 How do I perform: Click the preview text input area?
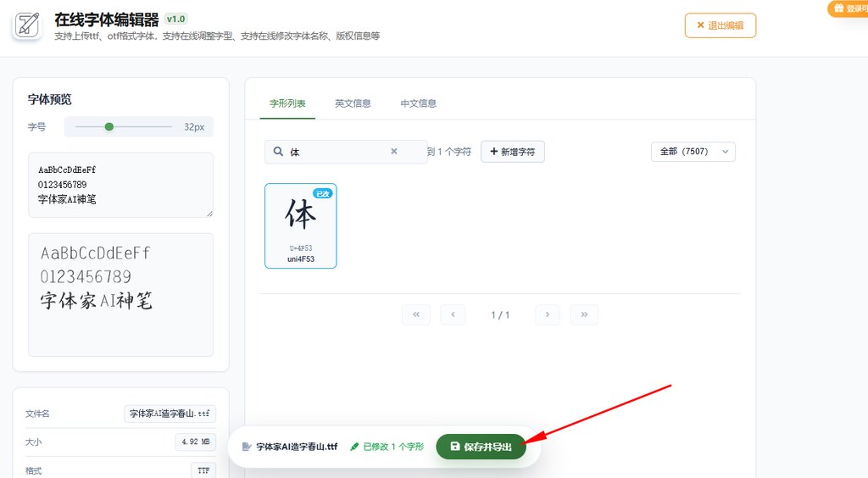[x=120, y=185]
